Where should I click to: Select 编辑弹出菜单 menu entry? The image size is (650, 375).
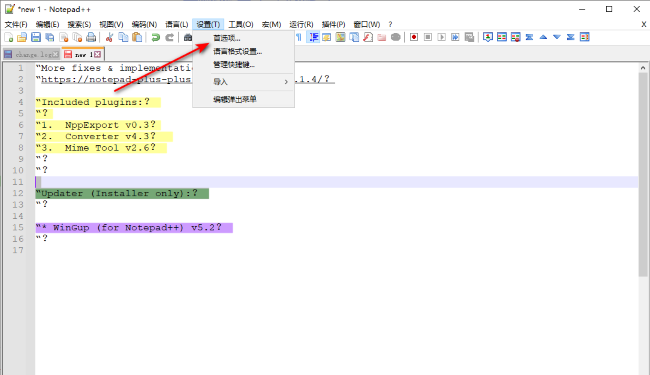[244, 99]
